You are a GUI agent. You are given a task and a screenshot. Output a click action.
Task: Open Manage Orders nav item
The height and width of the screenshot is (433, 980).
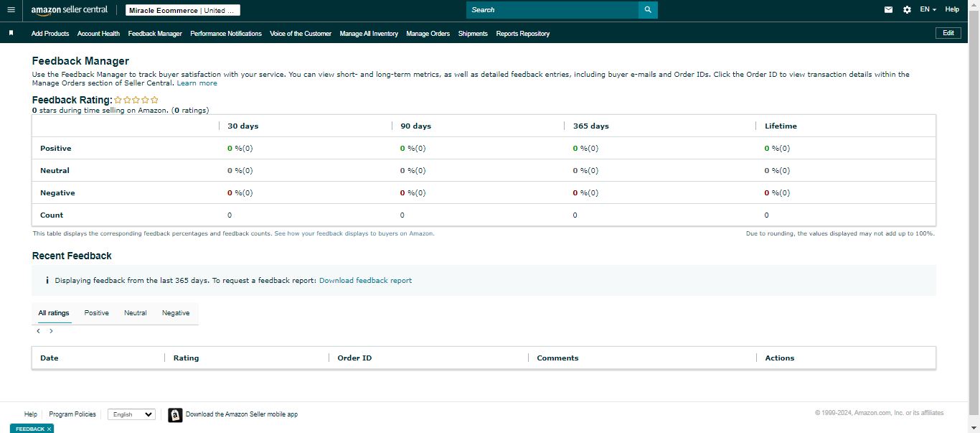428,34
